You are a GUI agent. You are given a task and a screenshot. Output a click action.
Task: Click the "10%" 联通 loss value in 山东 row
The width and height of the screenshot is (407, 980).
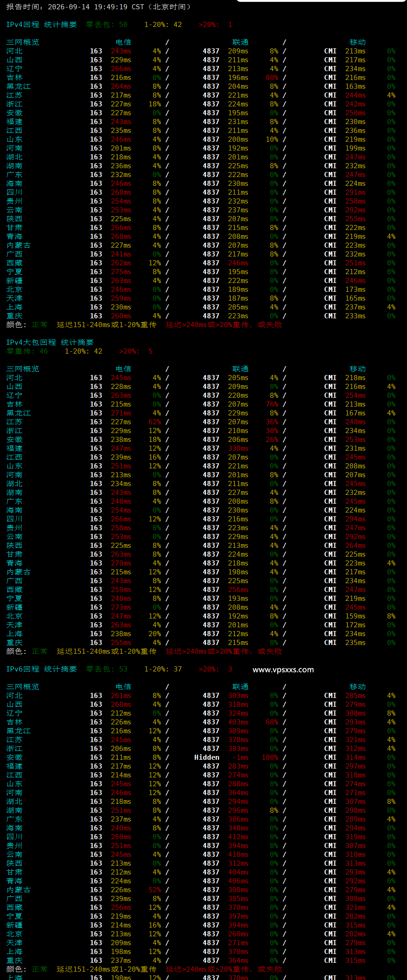coord(272,139)
